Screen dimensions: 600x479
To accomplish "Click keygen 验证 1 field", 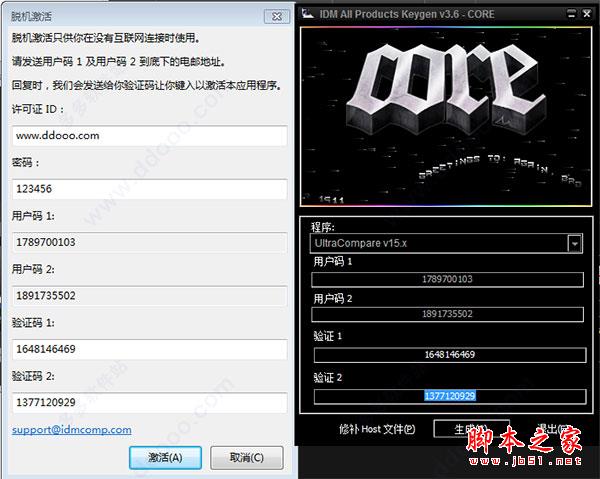I will click(450, 355).
